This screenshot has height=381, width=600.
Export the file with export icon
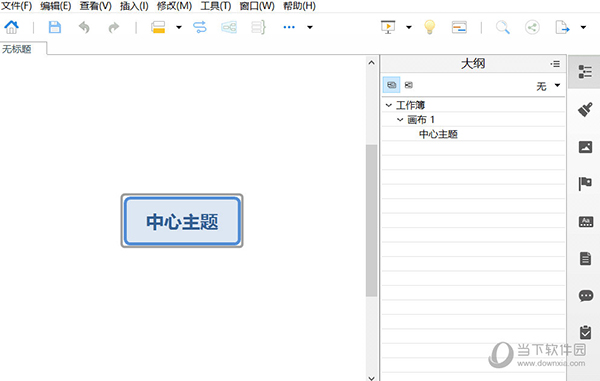coord(562,27)
